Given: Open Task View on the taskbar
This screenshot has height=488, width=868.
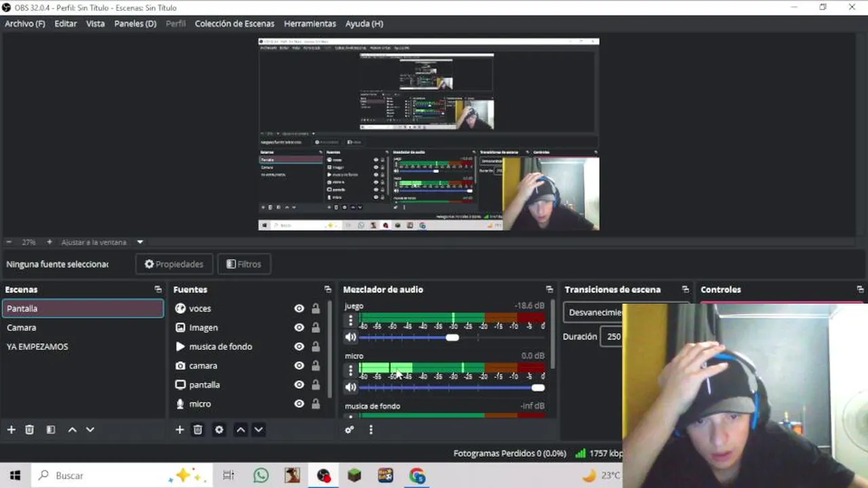Looking at the screenshot, I should click(x=229, y=476).
